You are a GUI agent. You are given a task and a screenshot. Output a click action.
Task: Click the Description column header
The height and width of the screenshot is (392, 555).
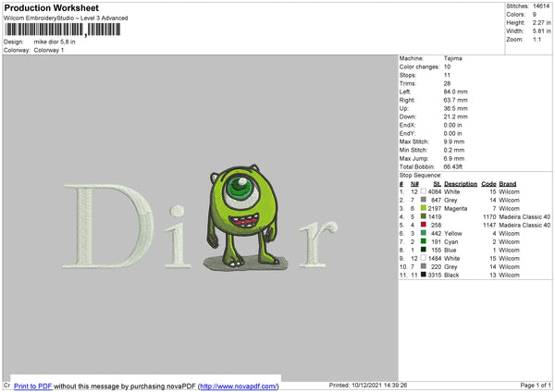pos(461,184)
